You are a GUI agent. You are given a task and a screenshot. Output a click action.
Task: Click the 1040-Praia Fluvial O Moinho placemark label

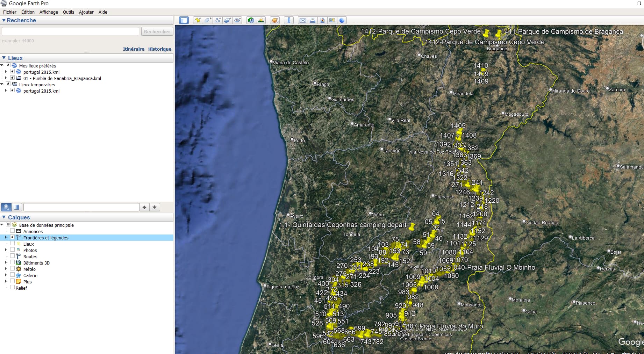(x=493, y=267)
